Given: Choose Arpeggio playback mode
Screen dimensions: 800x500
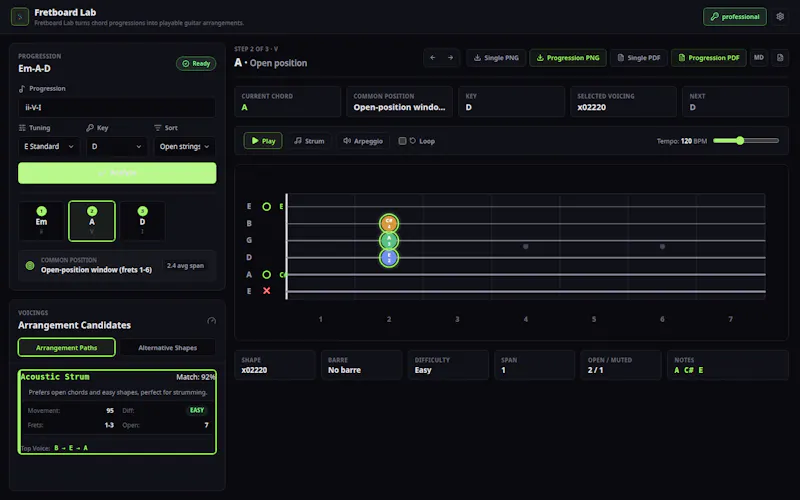Looking at the screenshot, I should pos(363,141).
